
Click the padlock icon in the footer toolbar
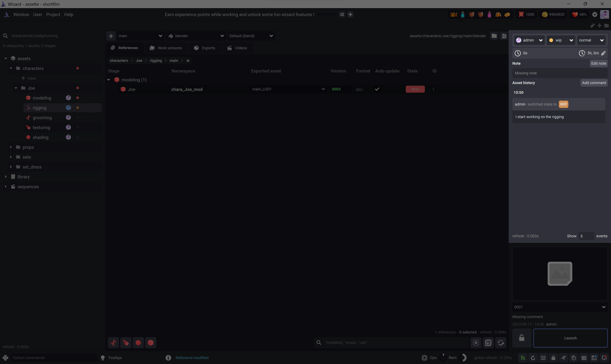553,358
